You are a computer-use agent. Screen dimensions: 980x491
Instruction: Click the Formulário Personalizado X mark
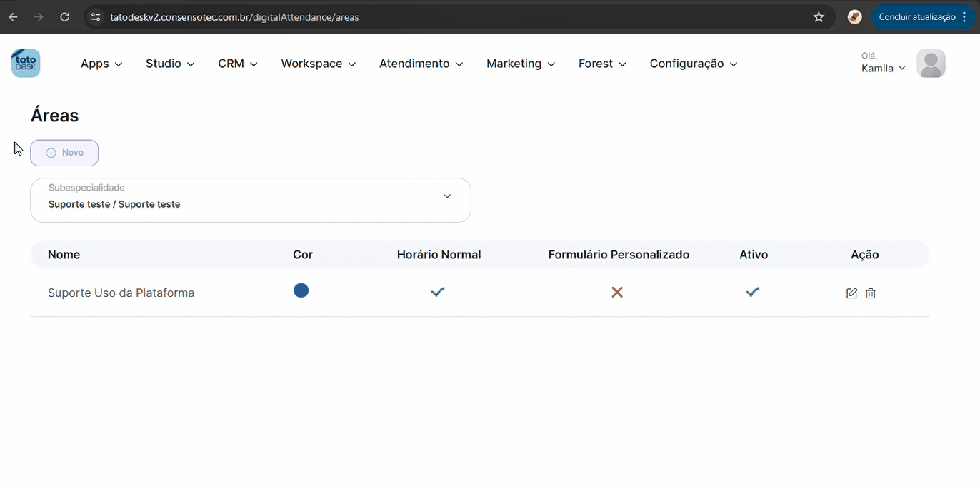(617, 292)
